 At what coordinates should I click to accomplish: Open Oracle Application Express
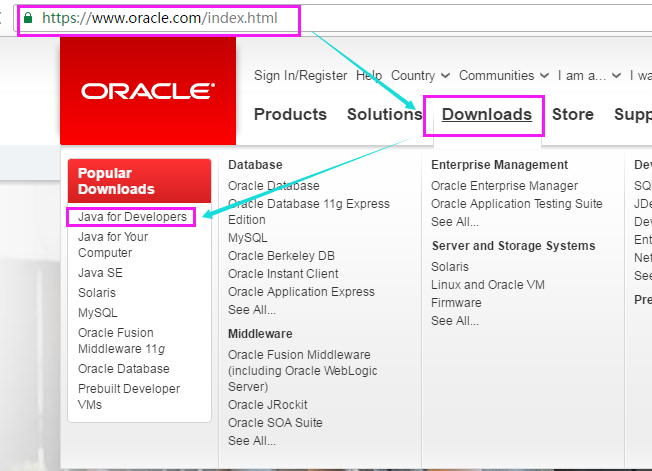[301, 292]
